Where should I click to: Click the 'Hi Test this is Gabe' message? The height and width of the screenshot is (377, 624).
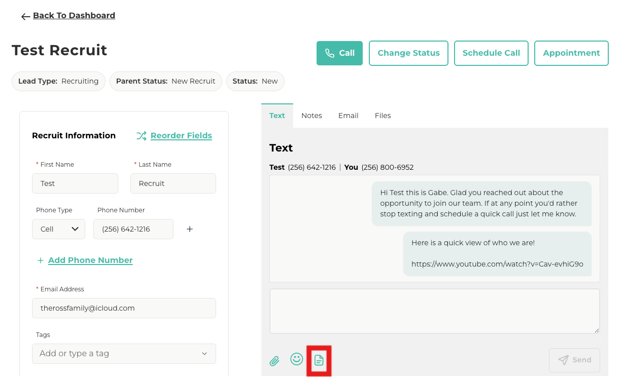pos(482,203)
